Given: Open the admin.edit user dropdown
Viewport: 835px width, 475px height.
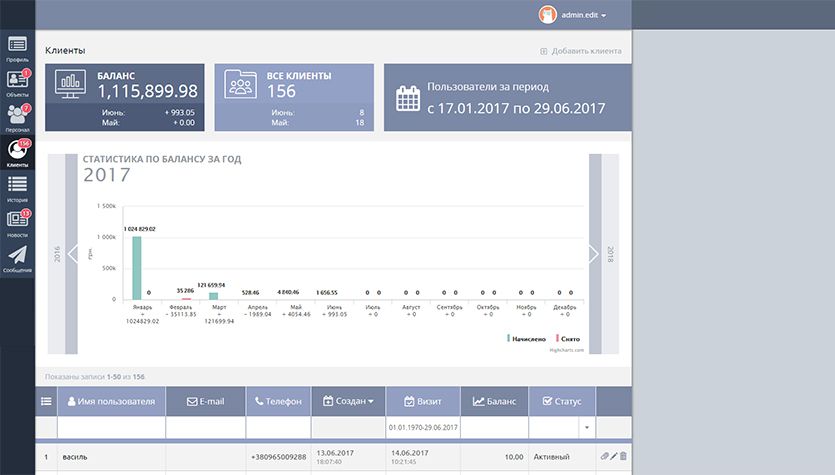Looking at the screenshot, I should point(584,15).
